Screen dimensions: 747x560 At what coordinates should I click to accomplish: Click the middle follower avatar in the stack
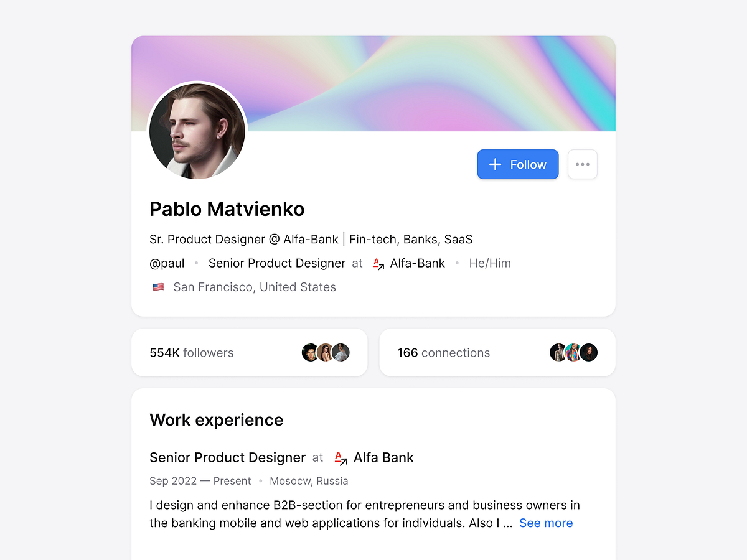[326, 352]
